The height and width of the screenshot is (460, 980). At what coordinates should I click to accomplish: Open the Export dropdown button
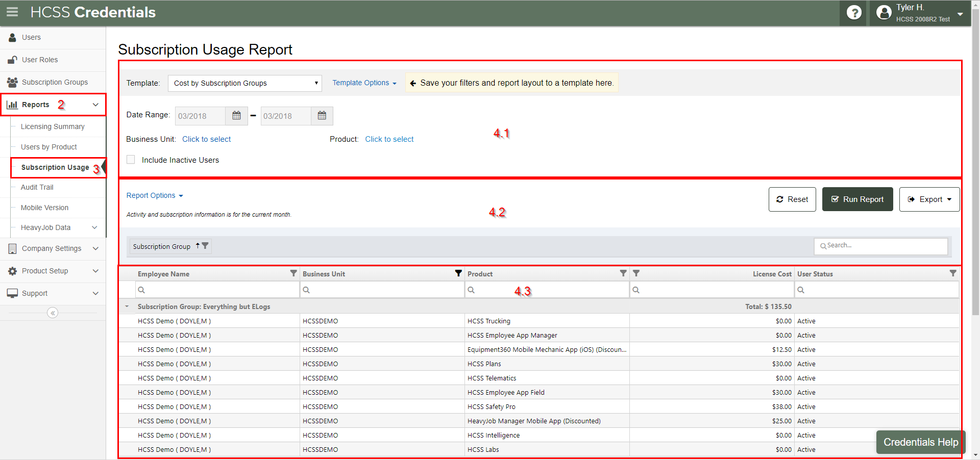[x=929, y=199]
